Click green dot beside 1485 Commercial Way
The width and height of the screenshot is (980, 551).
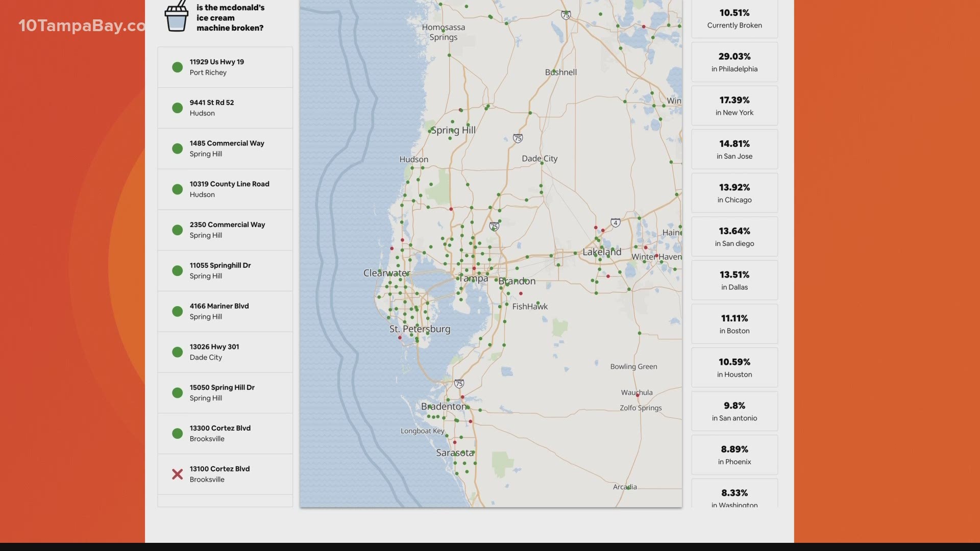[177, 148]
